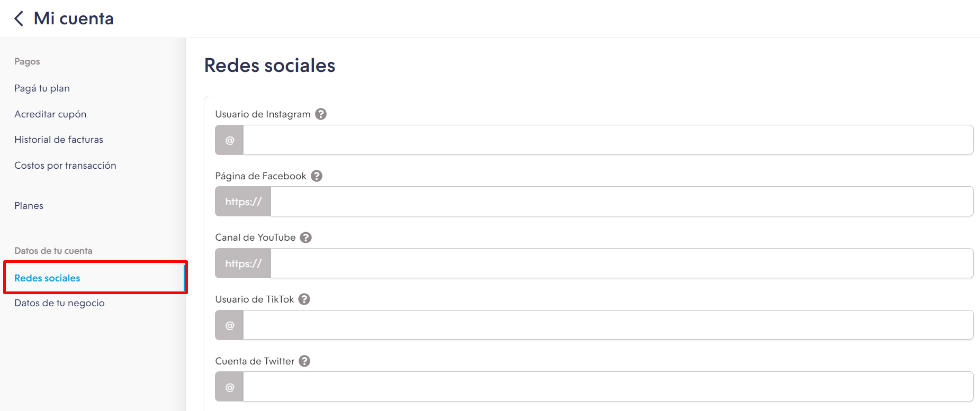The image size is (980, 411).
Task: Open Acreditar cupón in sidebar
Action: click(50, 114)
